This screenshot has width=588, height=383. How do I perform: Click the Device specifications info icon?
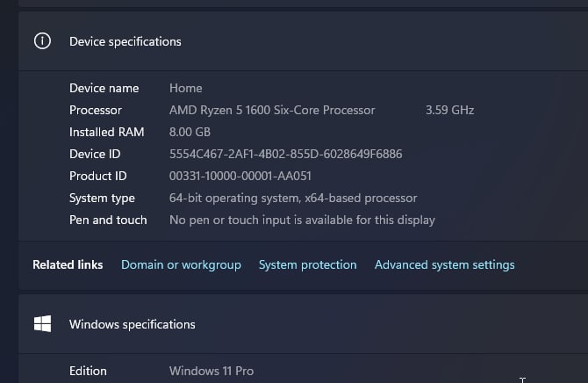[42, 41]
